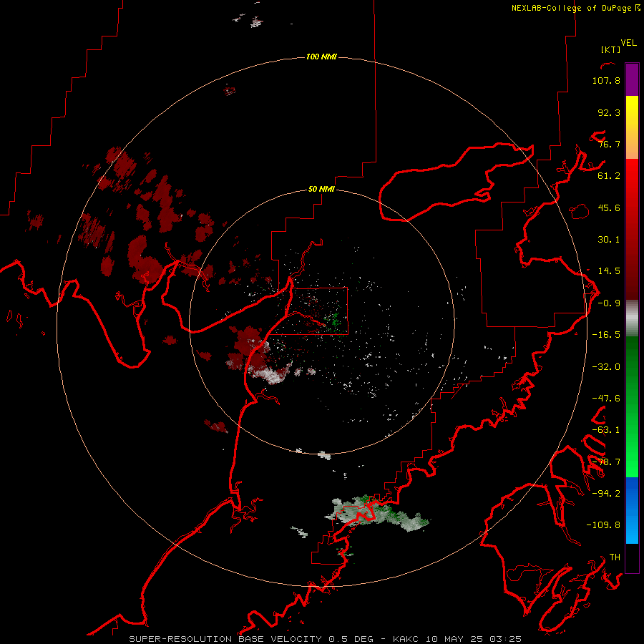This screenshot has width=644, height=644.
Task: Click the -94.2 legend value
Action: 606,493
